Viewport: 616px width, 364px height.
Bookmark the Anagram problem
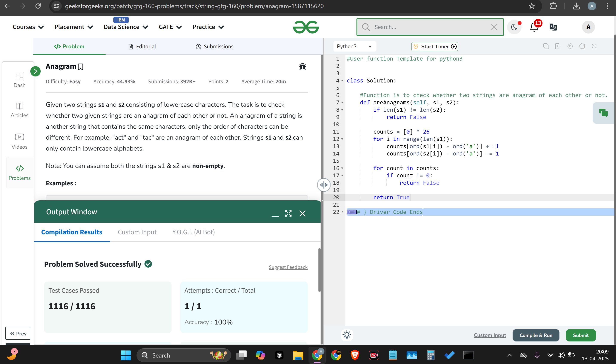point(80,67)
